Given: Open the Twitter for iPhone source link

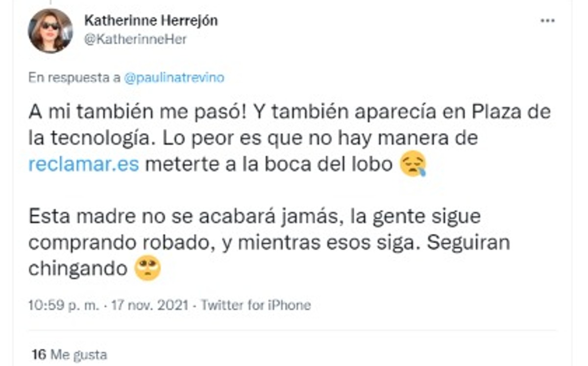Looking at the screenshot, I should pos(256,305).
